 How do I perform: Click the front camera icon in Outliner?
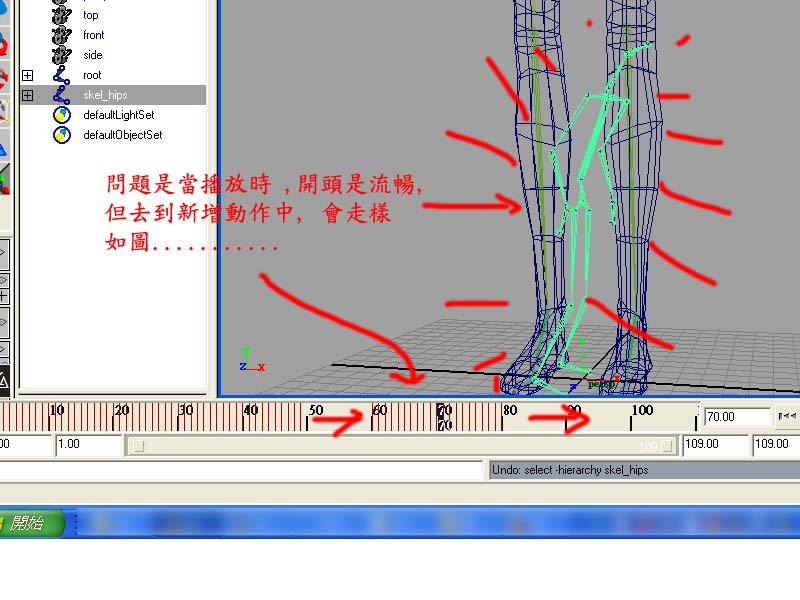(x=62, y=35)
